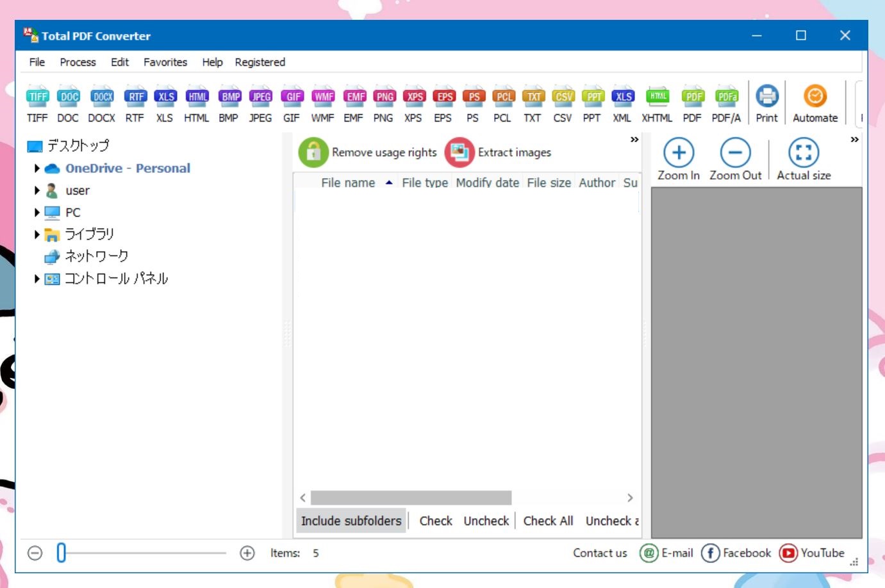Open the File menu
Image resolution: width=885 pixels, height=588 pixels.
[x=37, y=62]
